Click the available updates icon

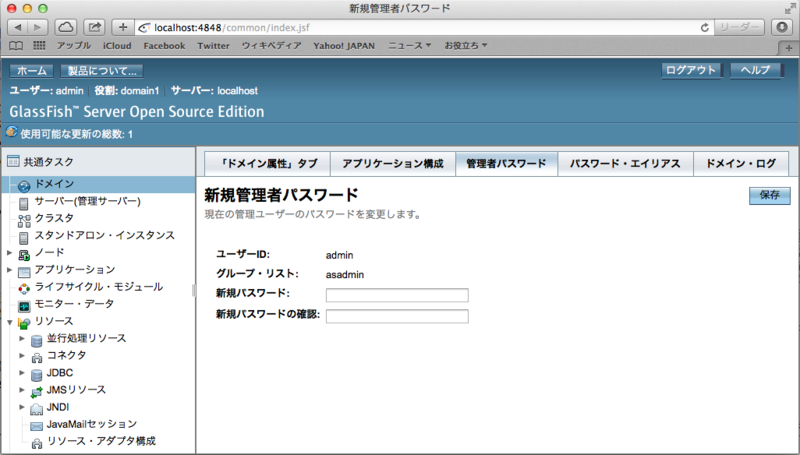tap(11, 132)
